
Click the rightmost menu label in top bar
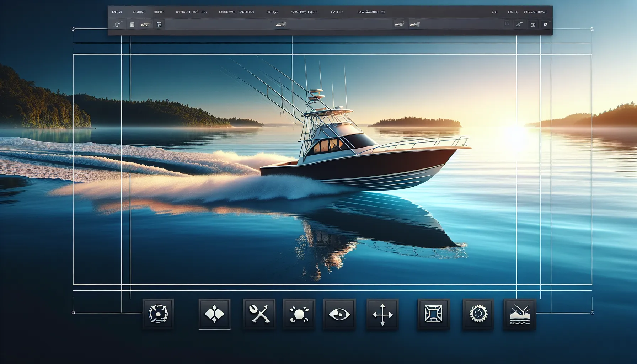[535, 12]
